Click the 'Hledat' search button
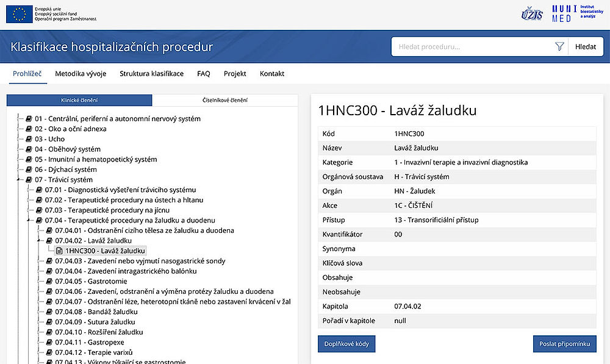This screenshot has width=610, height=364. click(586, 46)
